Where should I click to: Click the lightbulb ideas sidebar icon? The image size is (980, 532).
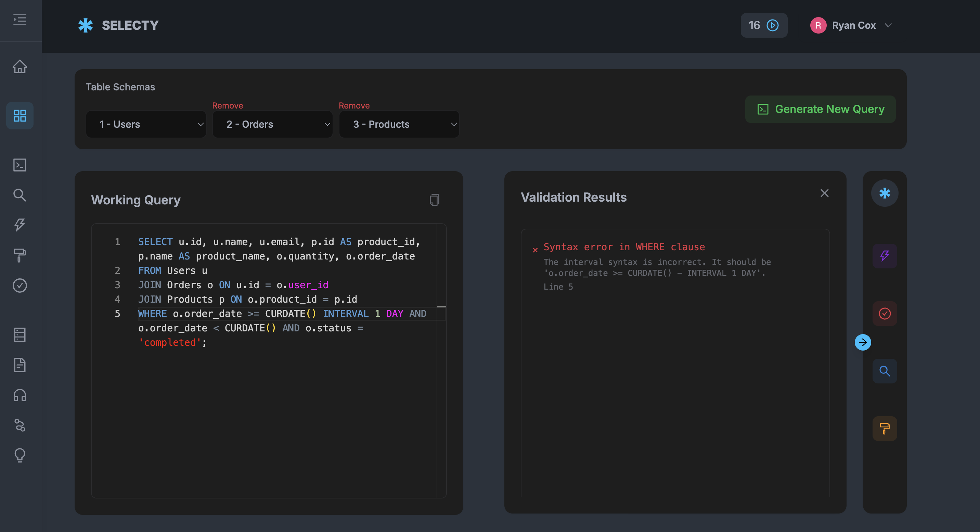pos(20,456)
